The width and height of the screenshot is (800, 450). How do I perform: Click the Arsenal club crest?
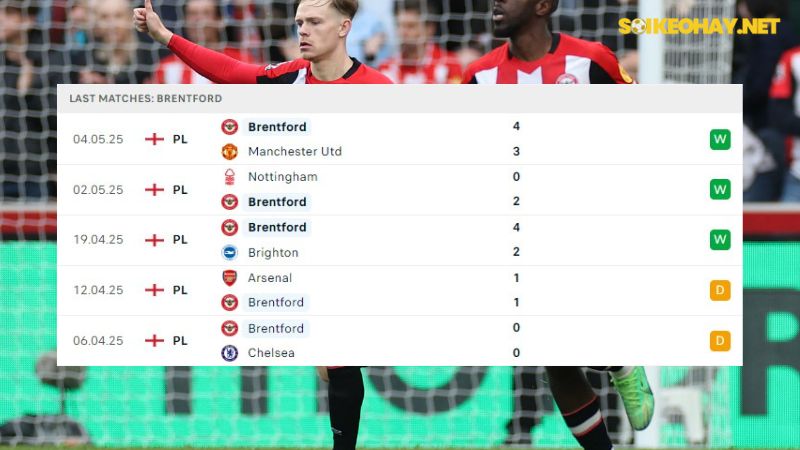230,278
